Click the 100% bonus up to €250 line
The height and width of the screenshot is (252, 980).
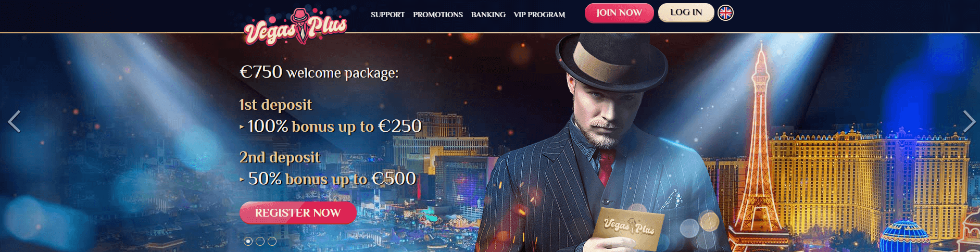click(331, 126)
